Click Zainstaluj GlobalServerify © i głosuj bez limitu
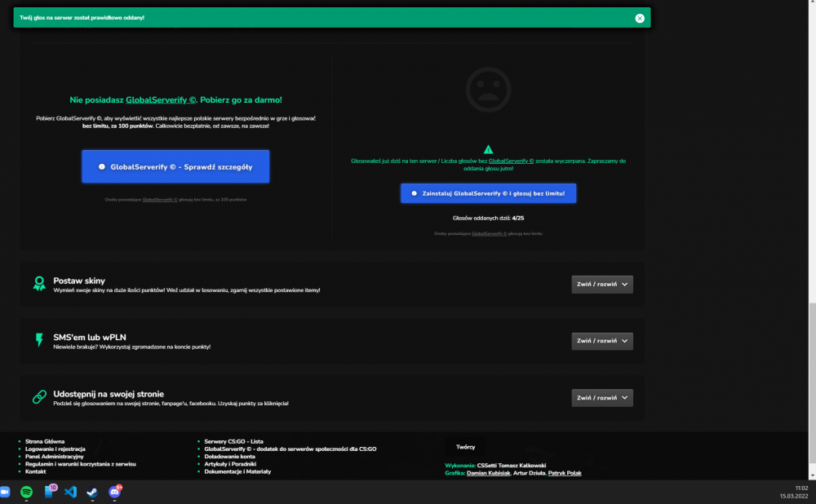The height and width of the screenshot is (504, 816). click(488, 193)
